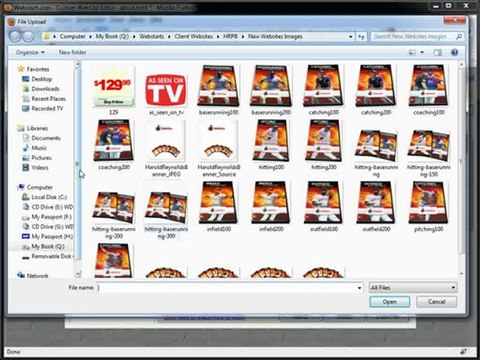Click the New folder button
Image resolution: width=480 pixels, height=360 pixels.
pos(73,52)
